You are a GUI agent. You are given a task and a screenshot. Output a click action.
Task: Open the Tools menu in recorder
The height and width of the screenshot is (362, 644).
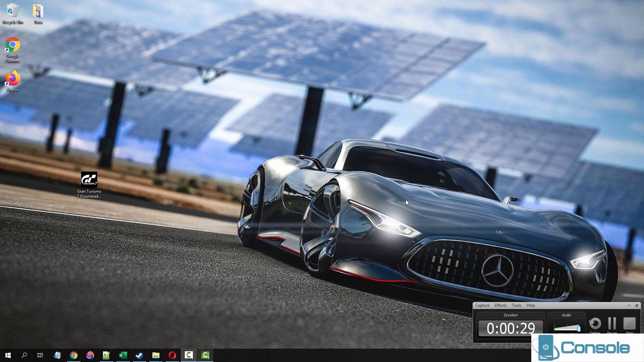516,305
